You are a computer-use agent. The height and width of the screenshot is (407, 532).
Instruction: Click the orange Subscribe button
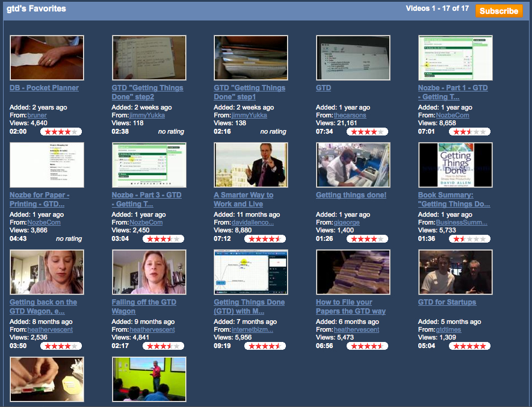(x=499, y=11)
